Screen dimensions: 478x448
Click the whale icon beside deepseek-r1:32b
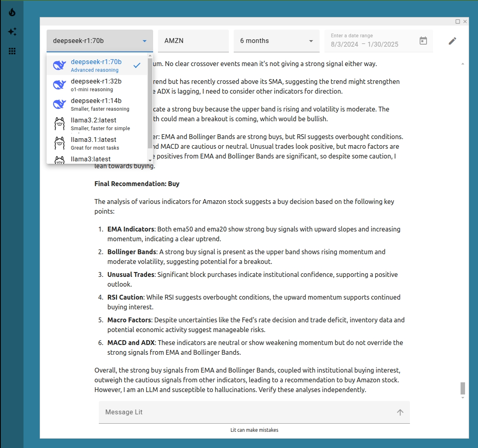(60, 85)
